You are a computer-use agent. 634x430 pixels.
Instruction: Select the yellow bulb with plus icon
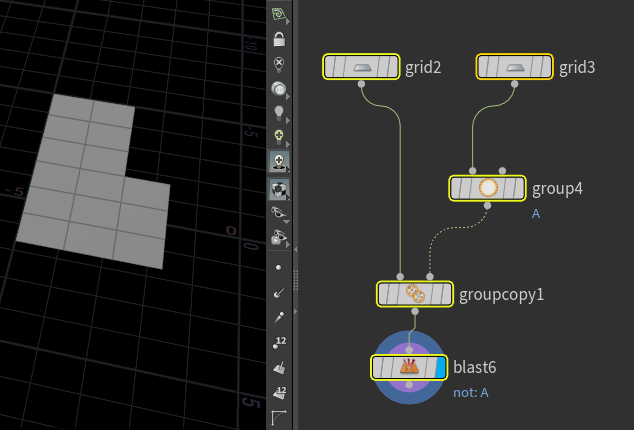click(x=279, y=137)
